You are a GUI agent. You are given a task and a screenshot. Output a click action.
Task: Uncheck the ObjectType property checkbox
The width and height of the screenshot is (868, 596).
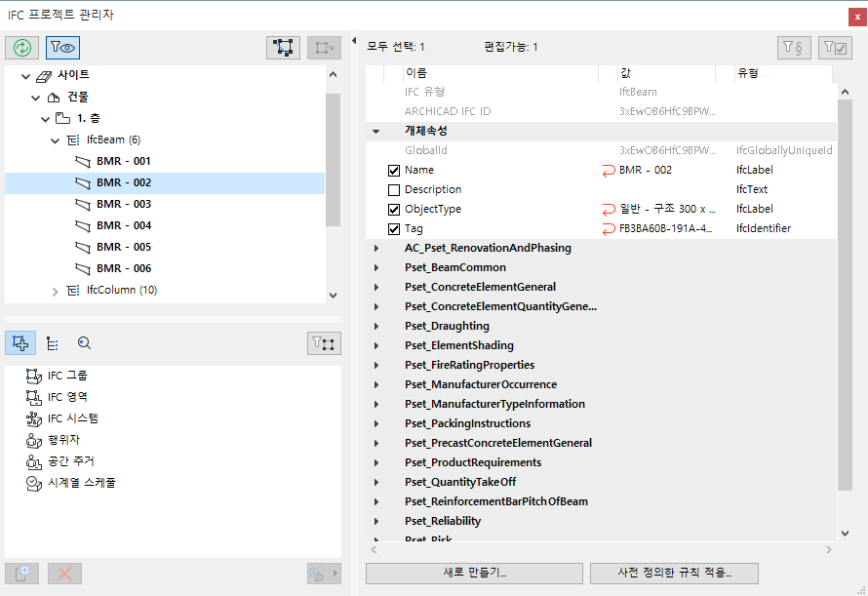(394, 210)
